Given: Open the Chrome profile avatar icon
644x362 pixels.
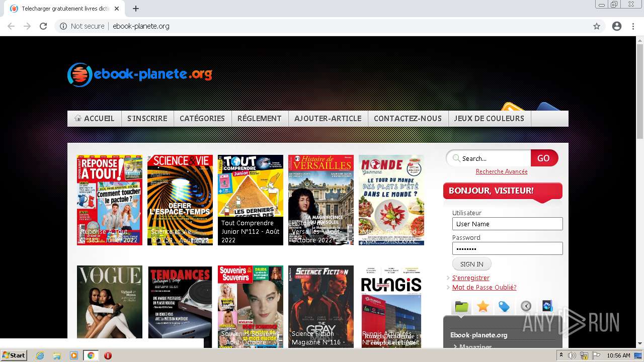Looking at the screenshot, I should click(x=617, y=26).
